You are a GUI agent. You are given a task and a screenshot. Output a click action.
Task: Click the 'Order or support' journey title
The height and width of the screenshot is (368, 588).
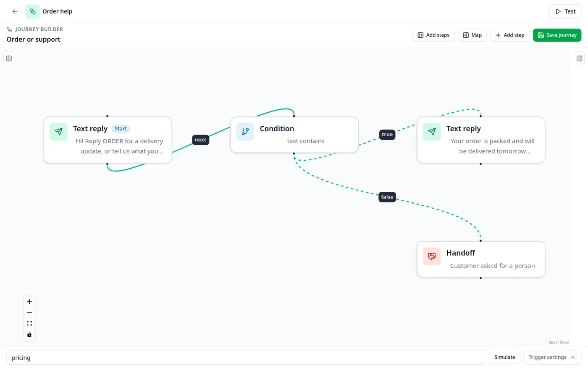[34, 40]
